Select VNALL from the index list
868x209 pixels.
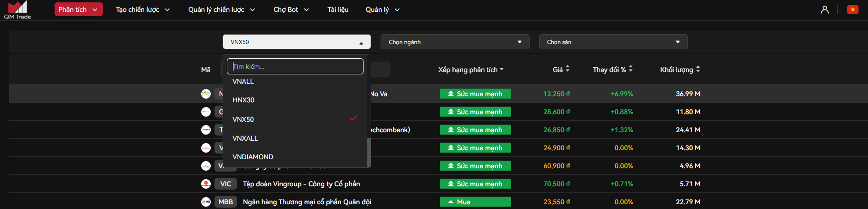pos(295,82)
